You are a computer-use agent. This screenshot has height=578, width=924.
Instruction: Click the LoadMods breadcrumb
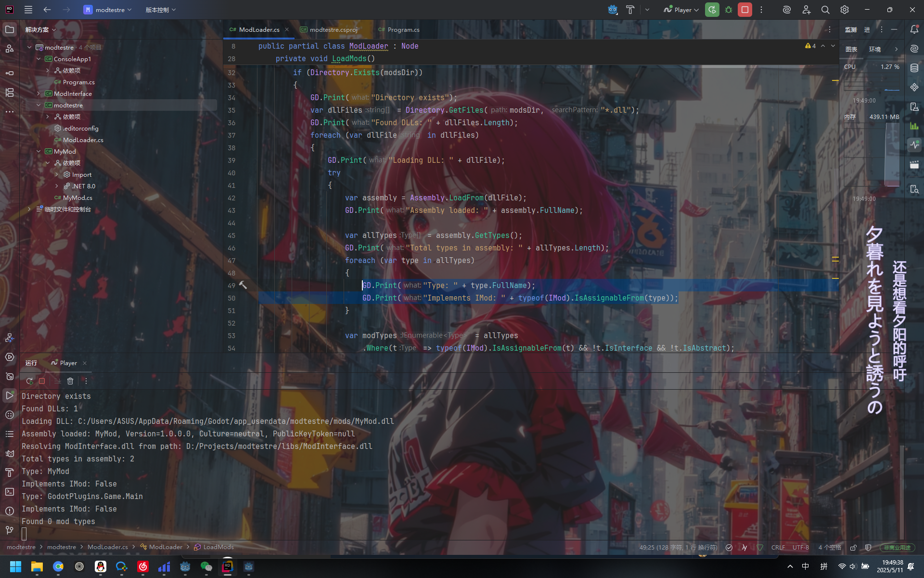214,547
